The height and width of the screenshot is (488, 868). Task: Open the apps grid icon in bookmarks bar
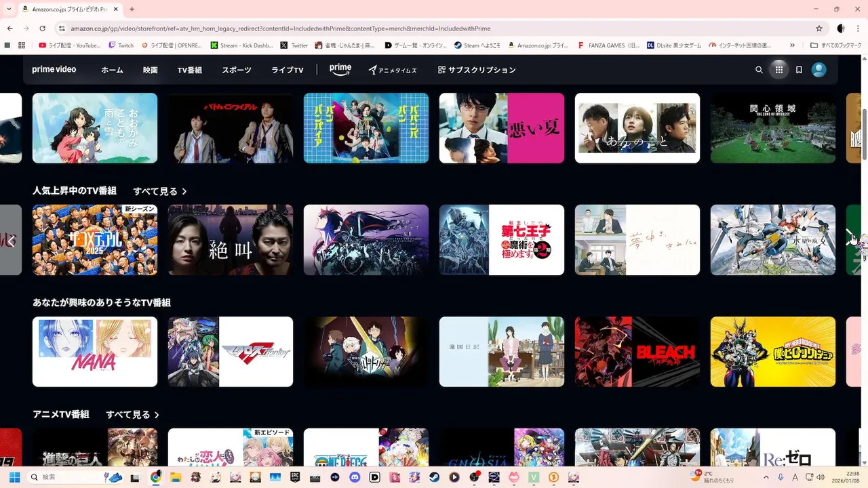(x=22, y=45)
